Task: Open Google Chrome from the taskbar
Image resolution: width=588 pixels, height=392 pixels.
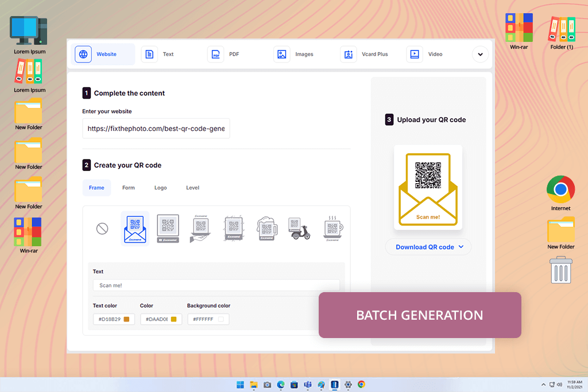Action: point(362,385)
